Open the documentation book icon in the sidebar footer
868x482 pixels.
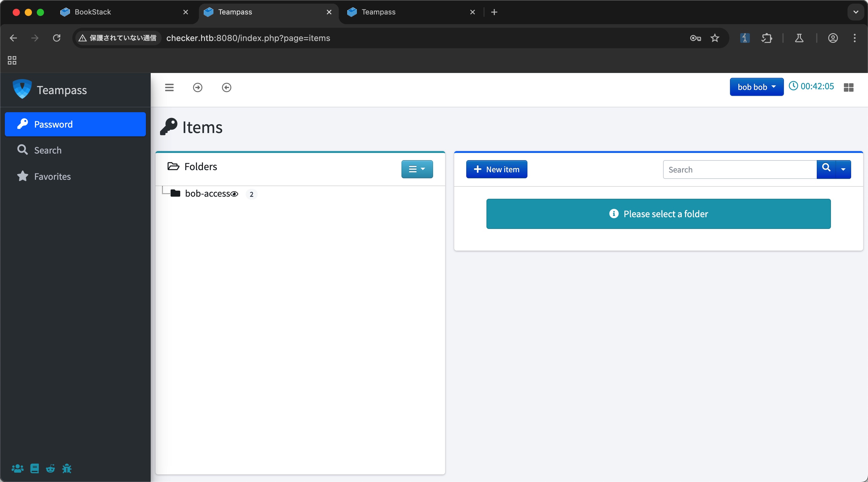click(34, 468)
